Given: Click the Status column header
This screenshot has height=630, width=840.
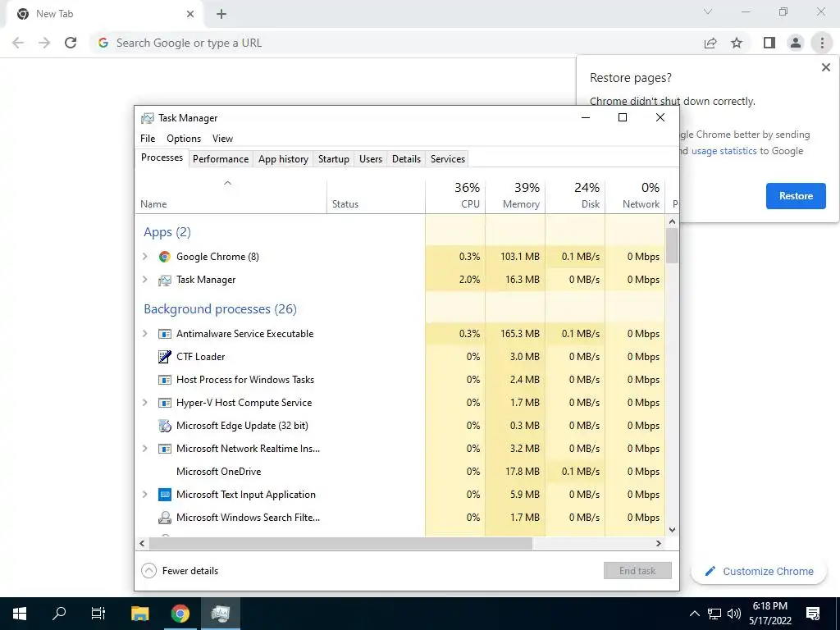Looking at the screenshot, I should pyautogui.click(x=376, y=196).
